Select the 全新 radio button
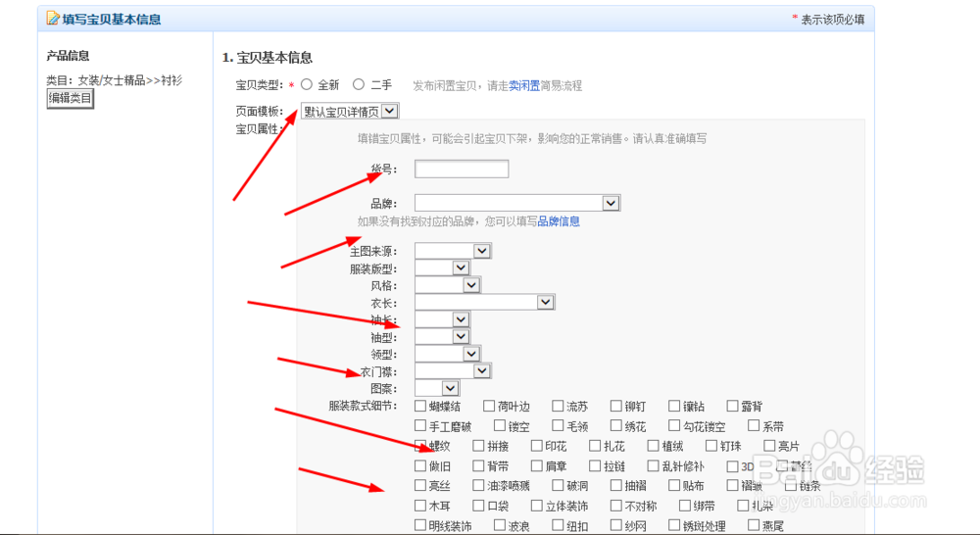This screenshot has width=980, height=535. coord(306,84)
